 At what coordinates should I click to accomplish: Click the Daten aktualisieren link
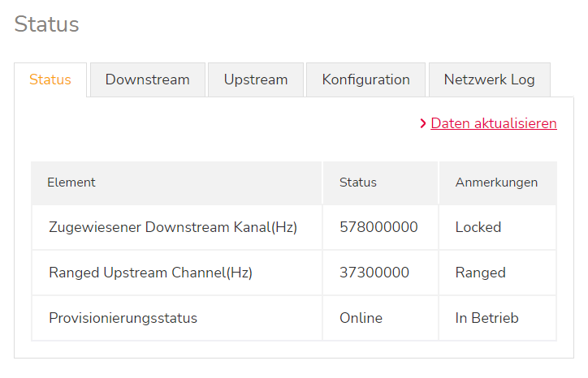point(494,123)
